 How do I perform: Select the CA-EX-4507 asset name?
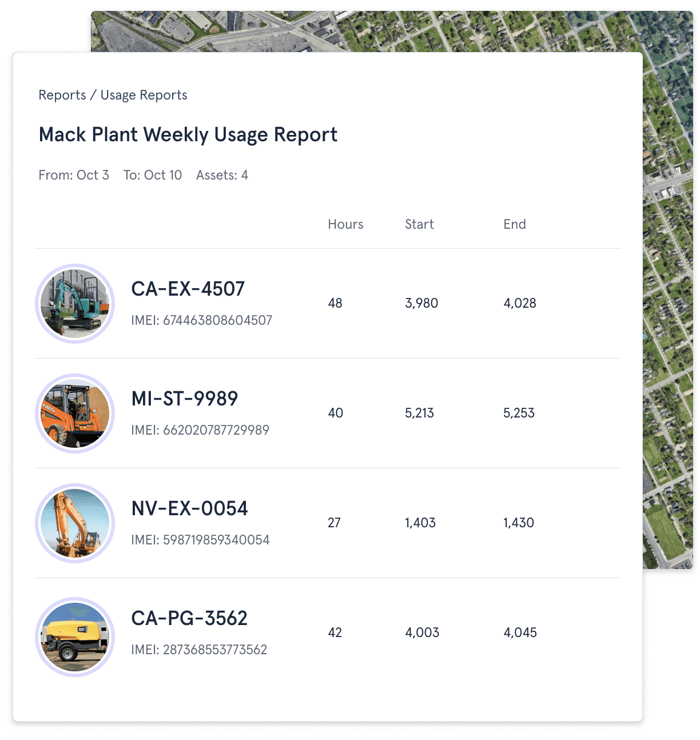[188, 289]
